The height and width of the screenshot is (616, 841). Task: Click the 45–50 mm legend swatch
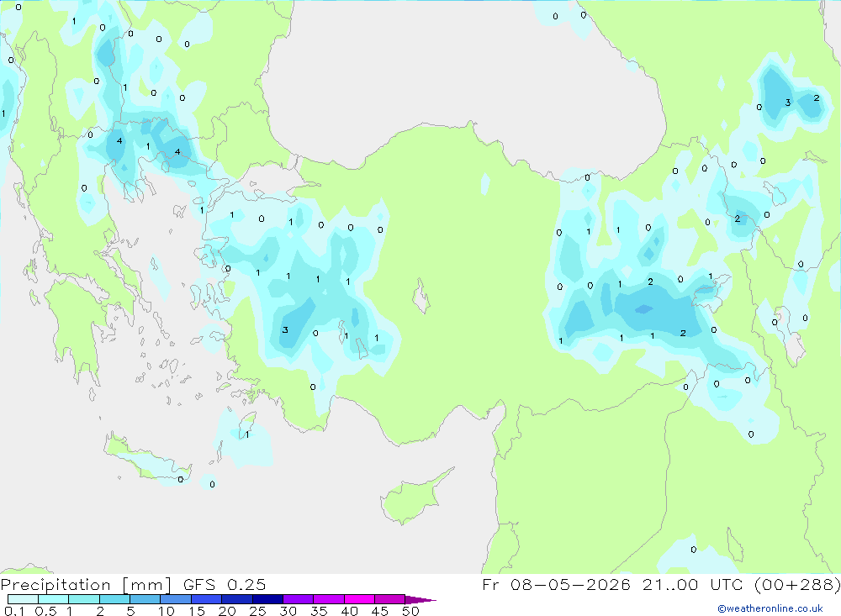tap(390, 599)
